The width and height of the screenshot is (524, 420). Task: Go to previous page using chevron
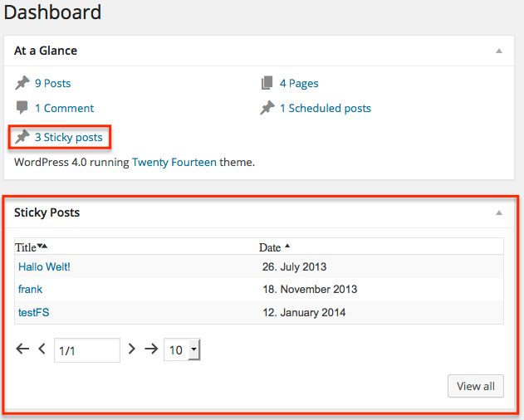[x=42, y=349]
